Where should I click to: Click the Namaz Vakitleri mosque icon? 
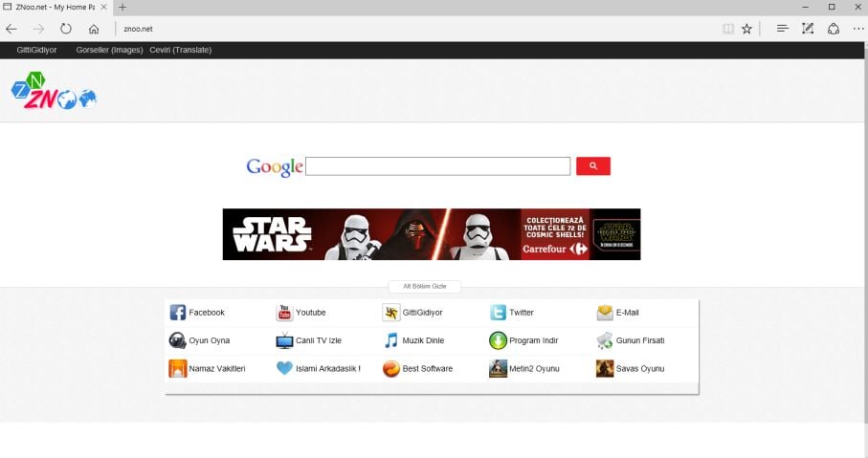pos(177,368)
